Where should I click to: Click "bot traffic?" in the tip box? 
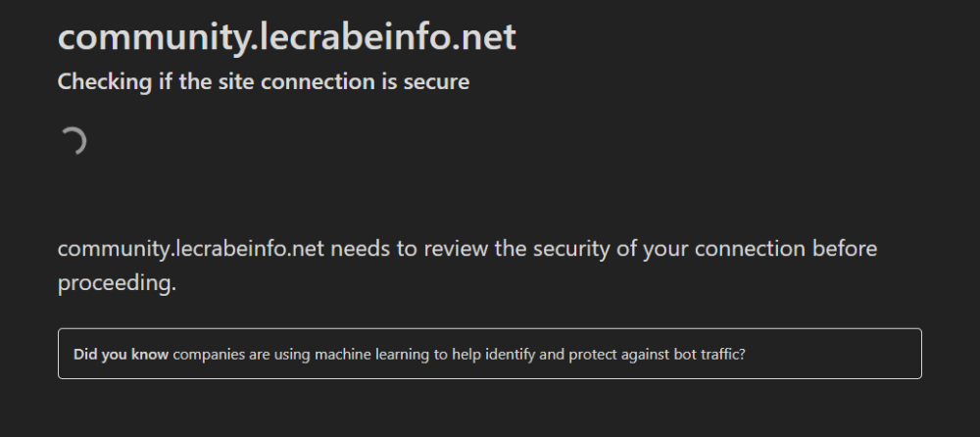710,354
